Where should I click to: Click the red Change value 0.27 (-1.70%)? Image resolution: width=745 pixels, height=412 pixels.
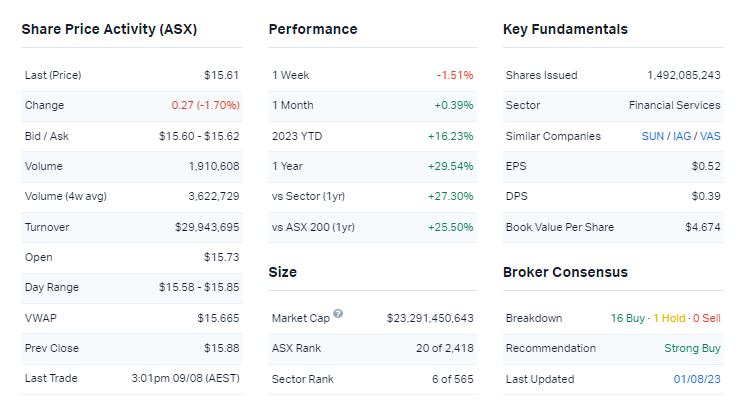coord(206,105)
